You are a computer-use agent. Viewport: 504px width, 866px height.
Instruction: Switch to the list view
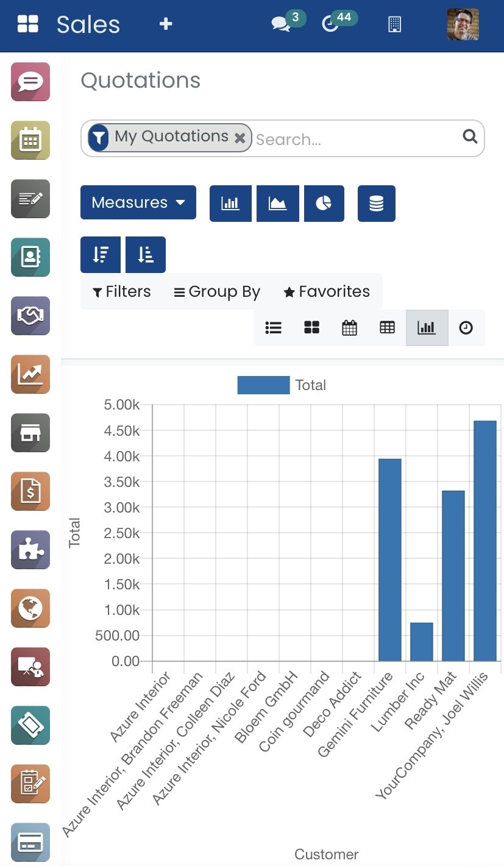pyautogui.click(x=273, y=328)
